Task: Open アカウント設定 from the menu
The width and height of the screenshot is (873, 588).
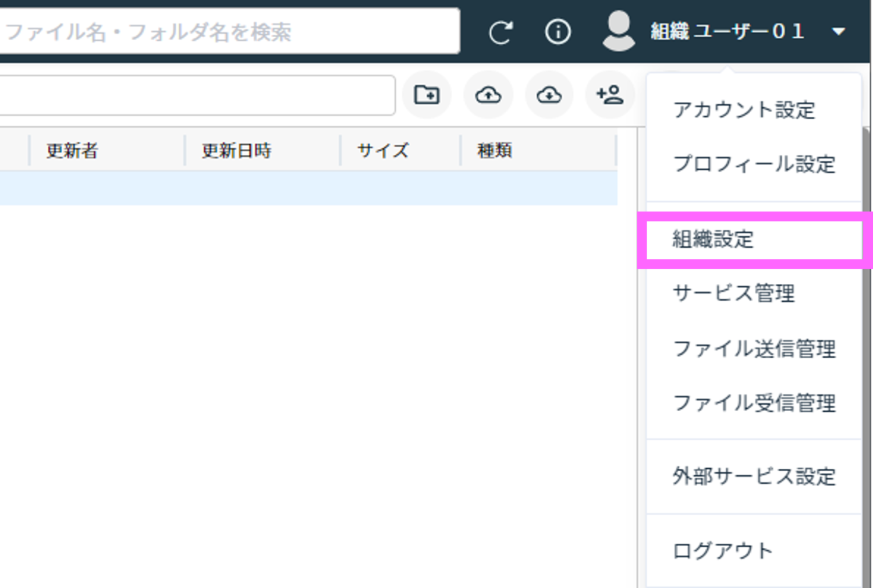Action: pos(744,110)
